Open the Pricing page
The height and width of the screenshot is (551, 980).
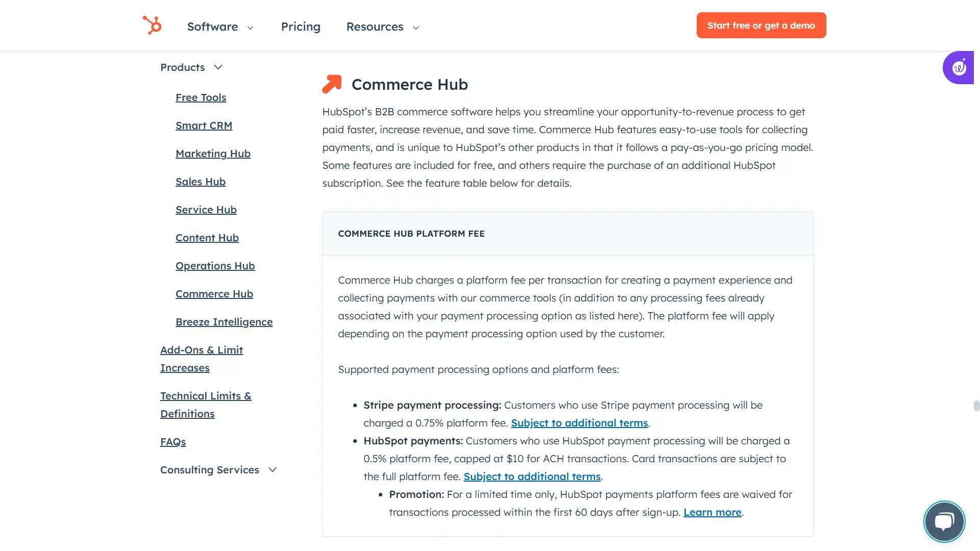(x=301, y=27)
